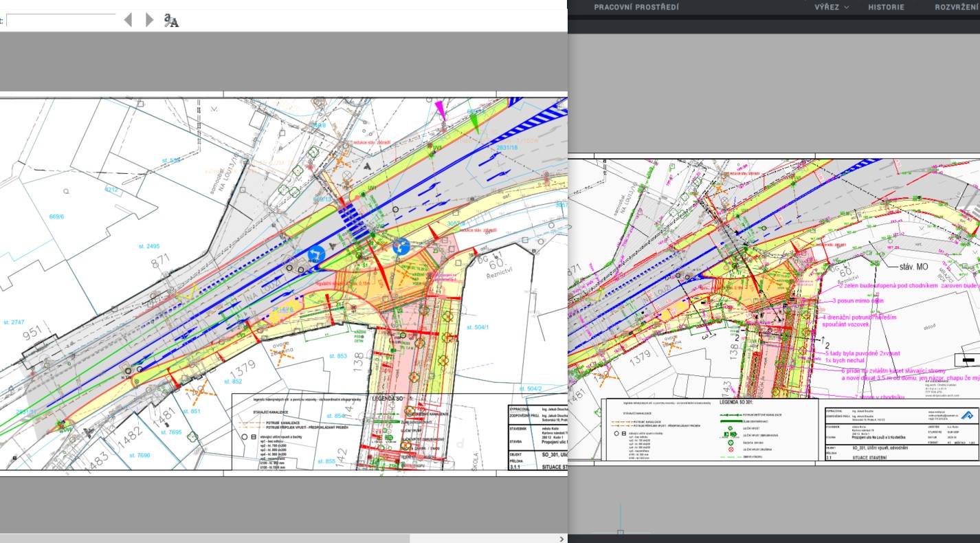Click the green triangle marker on the plan

(475, 122)
